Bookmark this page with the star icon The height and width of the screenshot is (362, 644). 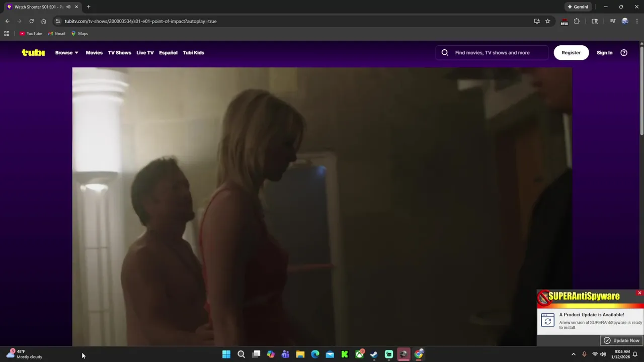tap(548, 21)
